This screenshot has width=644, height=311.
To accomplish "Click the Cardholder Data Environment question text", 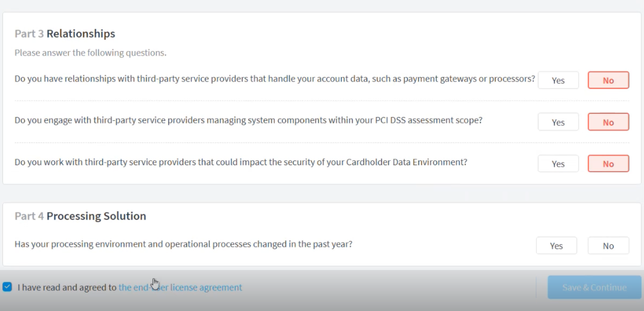I will 241,162.
